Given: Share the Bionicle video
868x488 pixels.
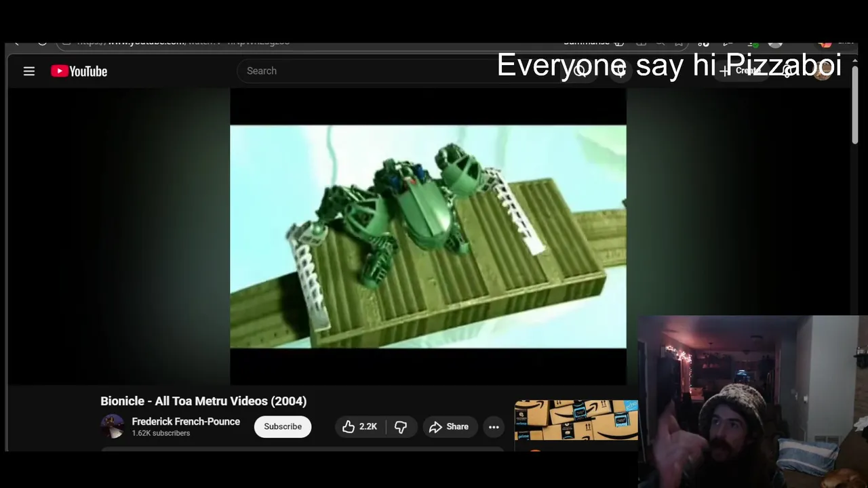Looking at the screenshot, I should click(x=449, y=426).
